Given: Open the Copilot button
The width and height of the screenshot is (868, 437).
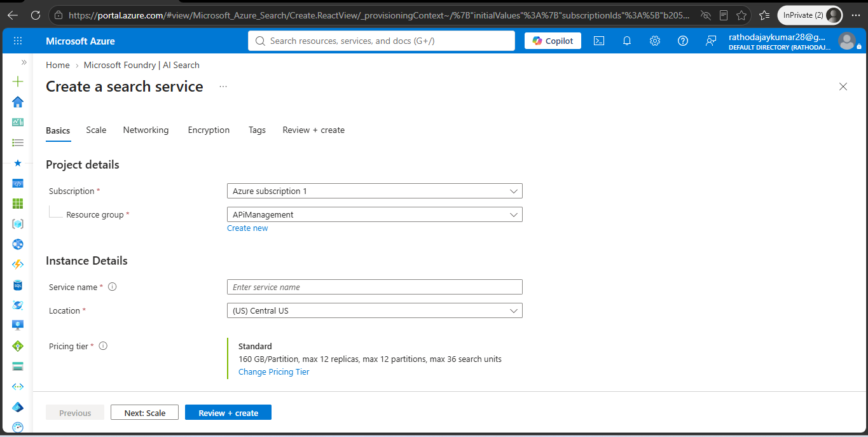Looking at the screenshot, I should pyautogui.click(x=553, y=41).
